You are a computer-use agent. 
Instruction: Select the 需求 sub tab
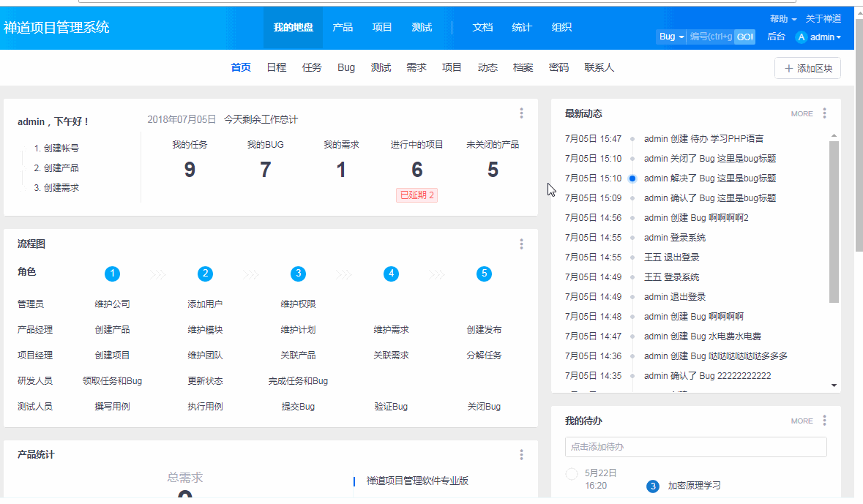416,67
